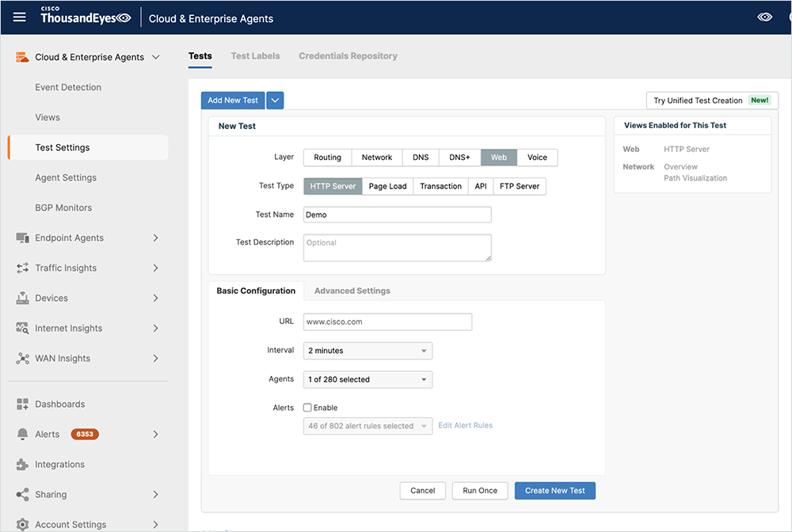Image resolution: width=792 pixels, height=532 pixels.
Task: Click the Dashboards icon in sidebar
Action: click(x=22, y=405)
